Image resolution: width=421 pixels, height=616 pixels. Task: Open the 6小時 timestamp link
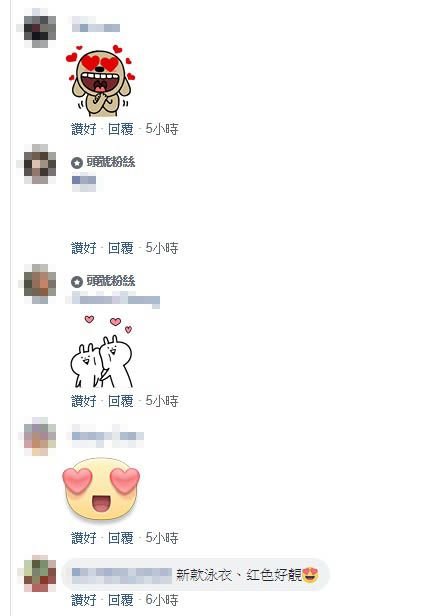[162, 600]
